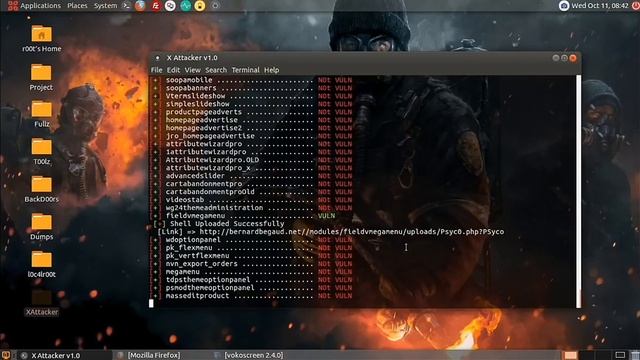Click the 'wdoptionpanel' module row
This screenshot has width=640, height=360.
click(x=253, y=240)
